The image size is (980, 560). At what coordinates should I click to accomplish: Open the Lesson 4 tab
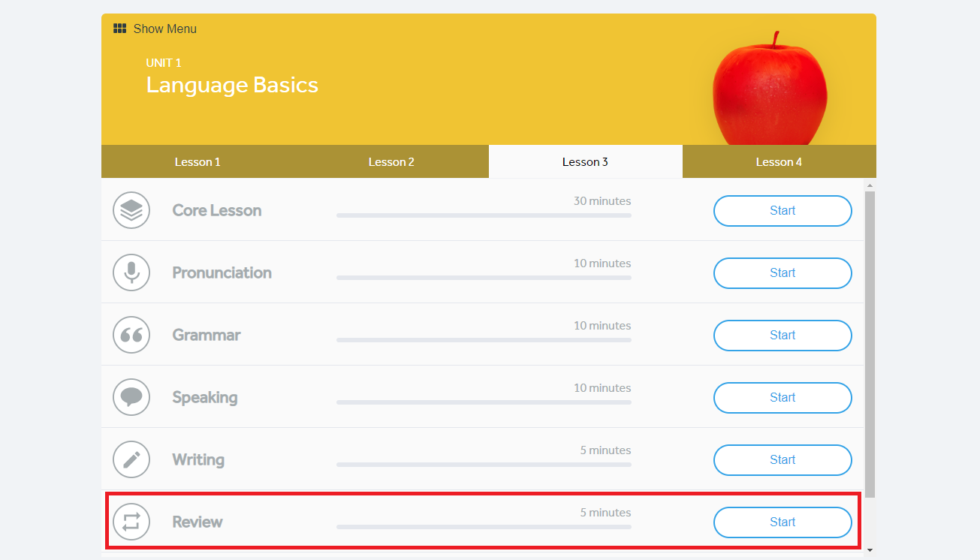click(x=779, y=161)
